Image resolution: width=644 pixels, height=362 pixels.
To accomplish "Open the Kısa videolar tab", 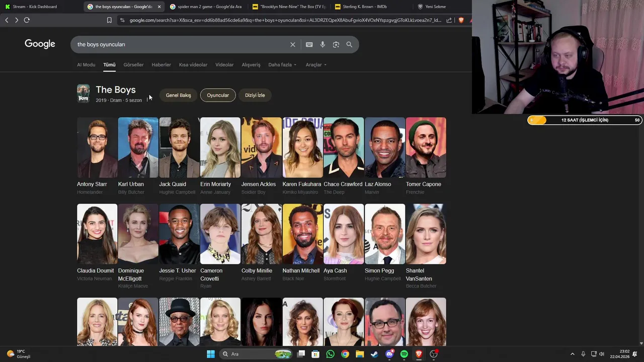I will click(193, 65).
